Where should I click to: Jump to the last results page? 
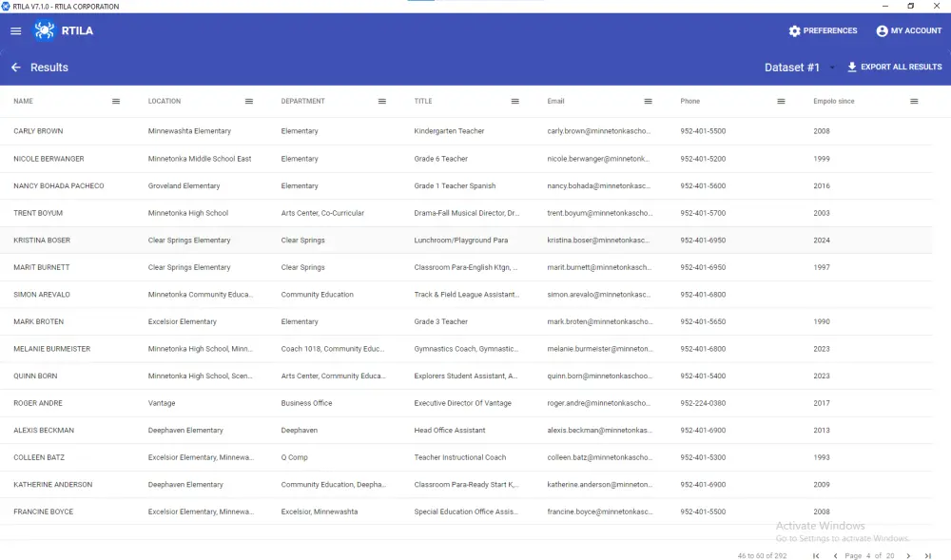[927, 556]
